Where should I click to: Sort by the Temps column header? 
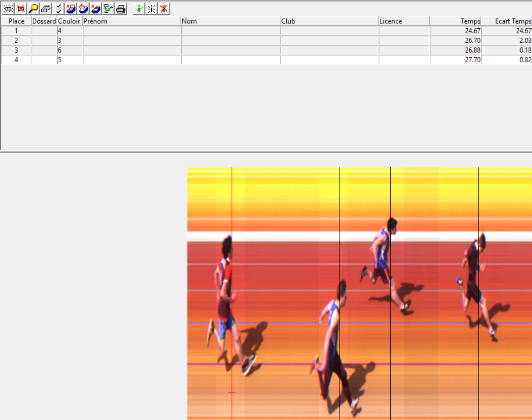[x=455, y=21]
